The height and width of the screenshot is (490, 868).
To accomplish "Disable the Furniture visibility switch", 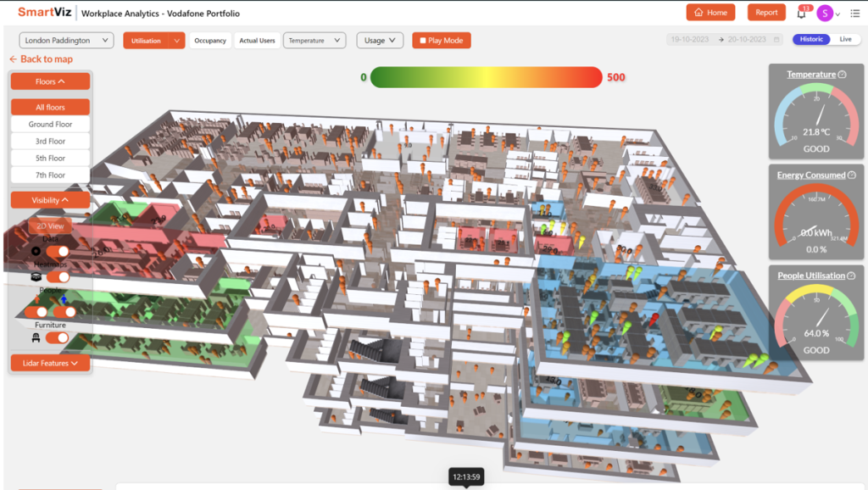I will [58, 338].
